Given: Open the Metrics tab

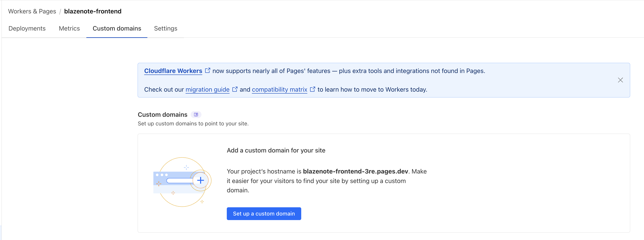Looking at the screenshot, I should pyautogui.click(x=69, y=29).
